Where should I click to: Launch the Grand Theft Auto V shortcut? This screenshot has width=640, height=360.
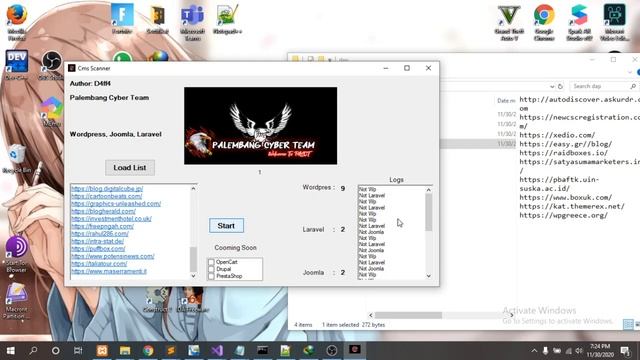(x=509, y=22)
